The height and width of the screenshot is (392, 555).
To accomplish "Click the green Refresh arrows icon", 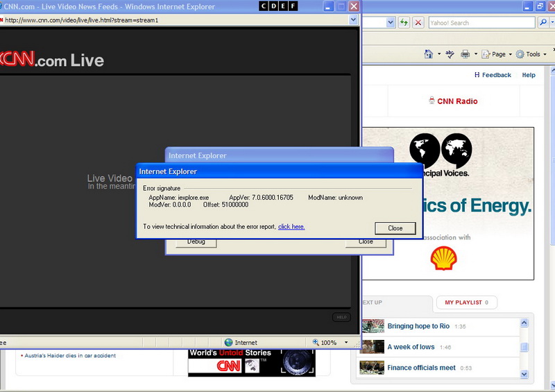I will 404,23.
